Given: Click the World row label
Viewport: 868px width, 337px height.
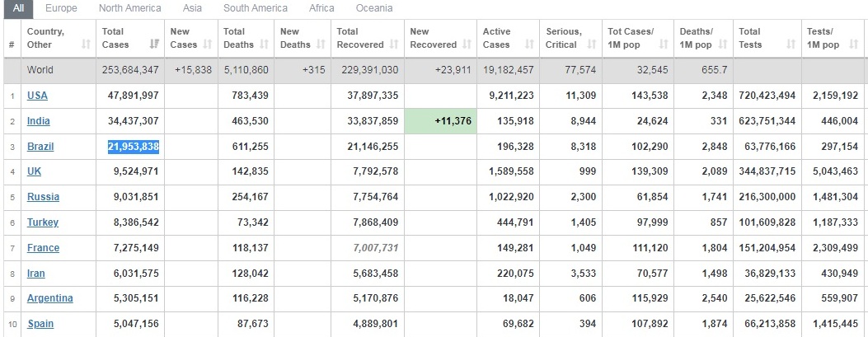Looking at the screenshot, I should (40, 70).
